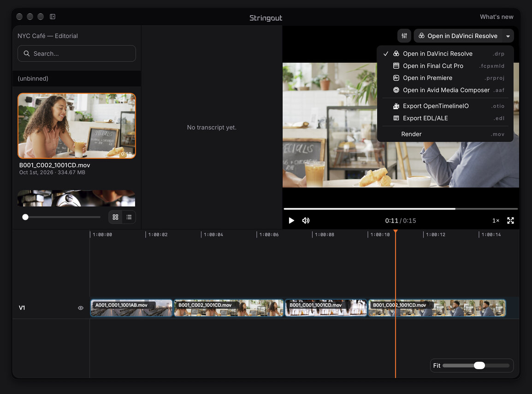The height and width of the screenshot is (394, 532).
Task: Switch to grid view of clips
Action: (x=115, y=217)
